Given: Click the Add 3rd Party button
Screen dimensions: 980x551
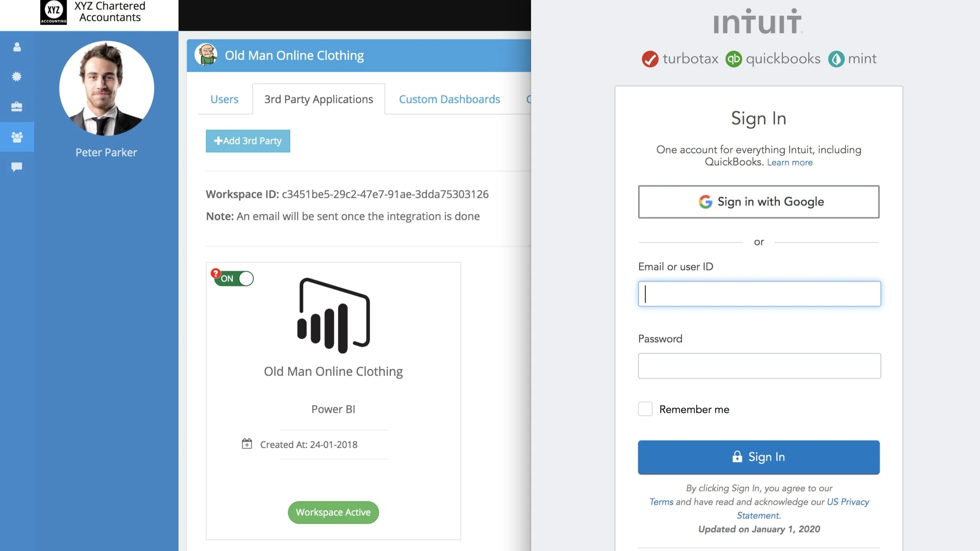Looking at the screenshot, I should (248, 141).
